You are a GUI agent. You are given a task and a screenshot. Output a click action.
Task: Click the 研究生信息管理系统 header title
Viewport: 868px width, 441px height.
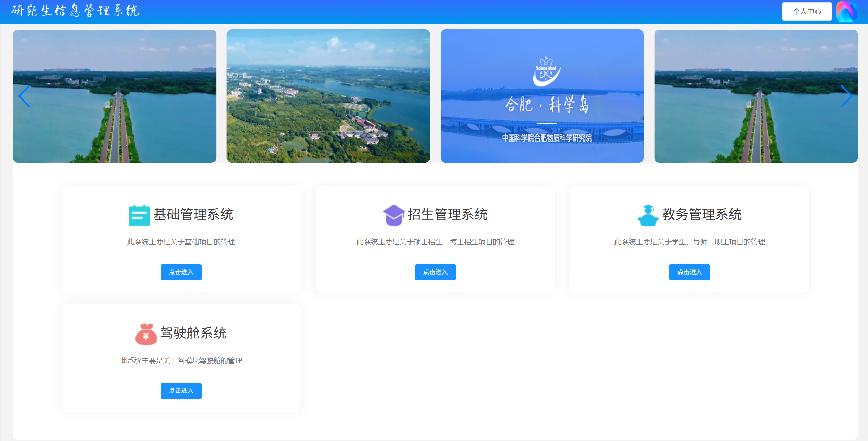[x=75, y=11]
